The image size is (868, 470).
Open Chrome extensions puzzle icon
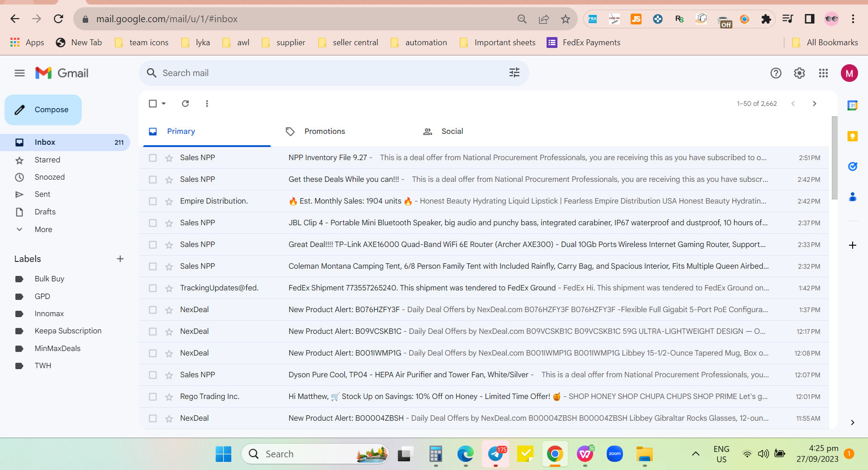766,19
